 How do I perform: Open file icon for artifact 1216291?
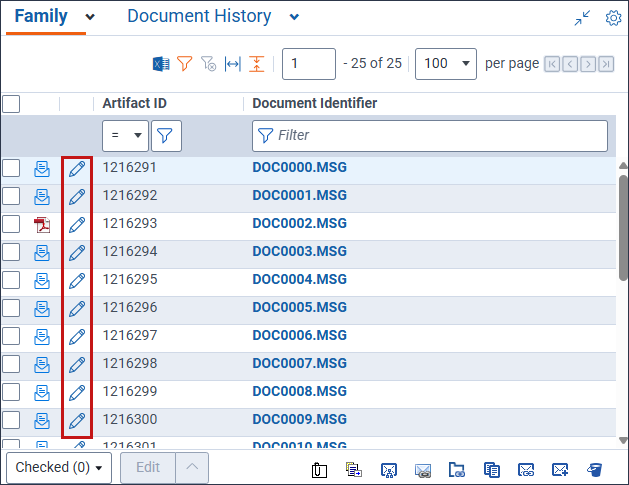coord(42,169)
